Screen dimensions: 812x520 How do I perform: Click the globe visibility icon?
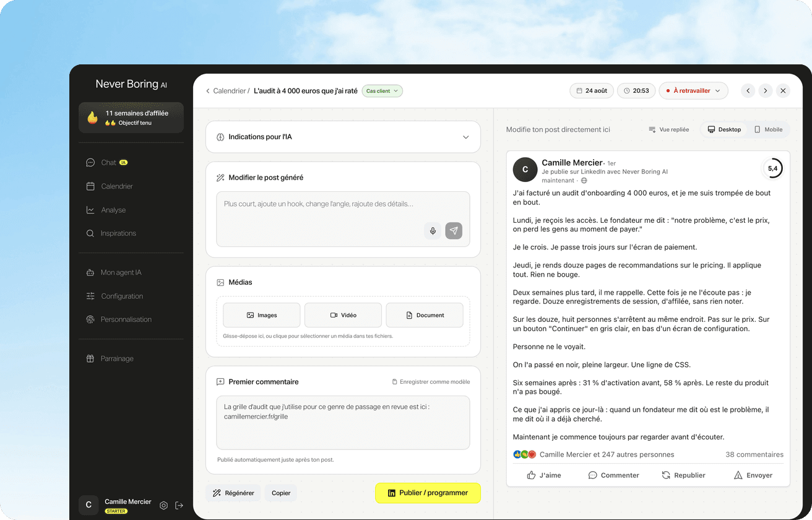pyautogui.click(x=584, y=181)
